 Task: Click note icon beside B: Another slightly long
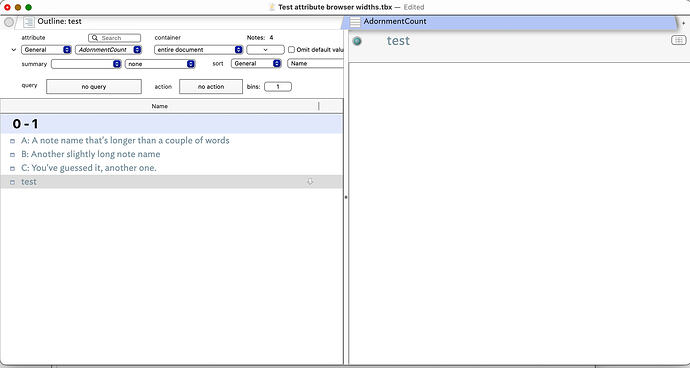(12, 155)
